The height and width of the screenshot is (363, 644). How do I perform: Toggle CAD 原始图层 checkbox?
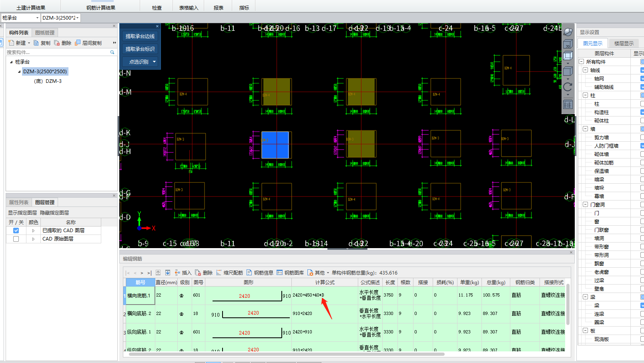tap(16, 239)
